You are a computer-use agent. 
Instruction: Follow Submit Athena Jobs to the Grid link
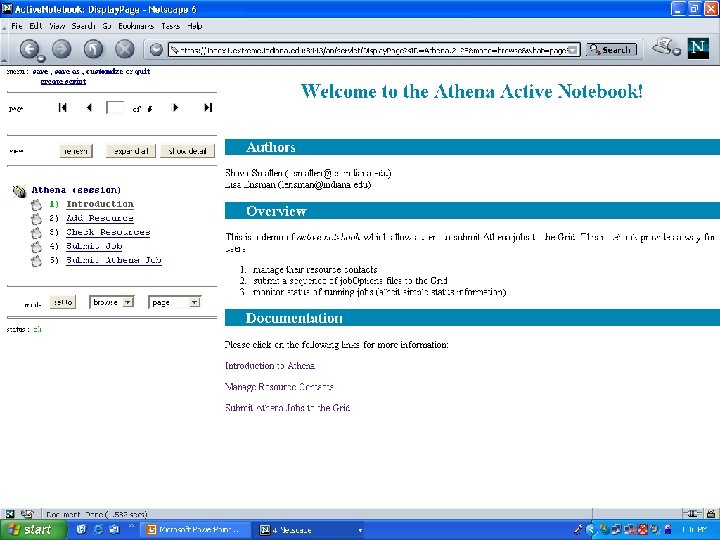pos(287,408)
